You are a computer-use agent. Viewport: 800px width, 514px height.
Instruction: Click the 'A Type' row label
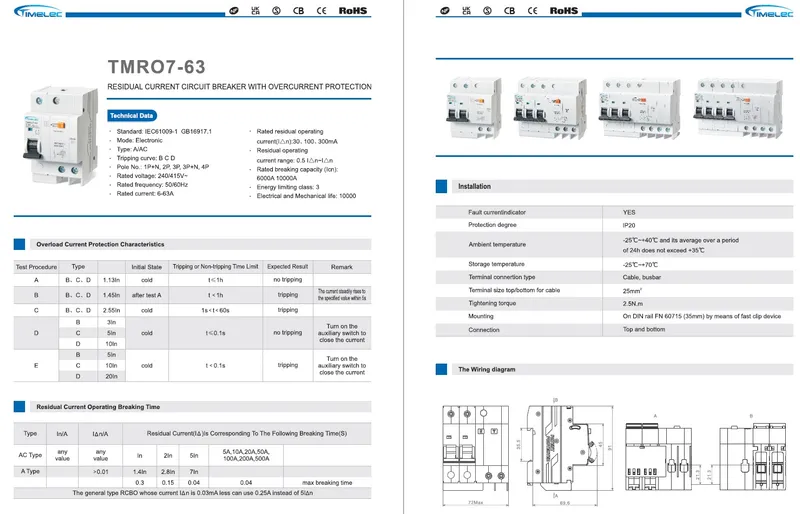tap(30, 471)
